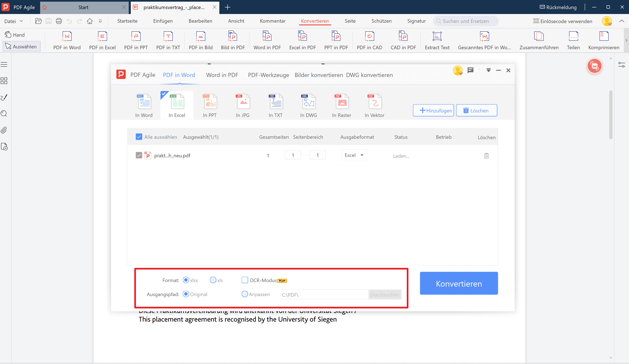Click the floating red convert-to-Word icon
Image resolution: width=629 pixels, height=364 pixels.
pyautogui.click(x=594, y=66)
